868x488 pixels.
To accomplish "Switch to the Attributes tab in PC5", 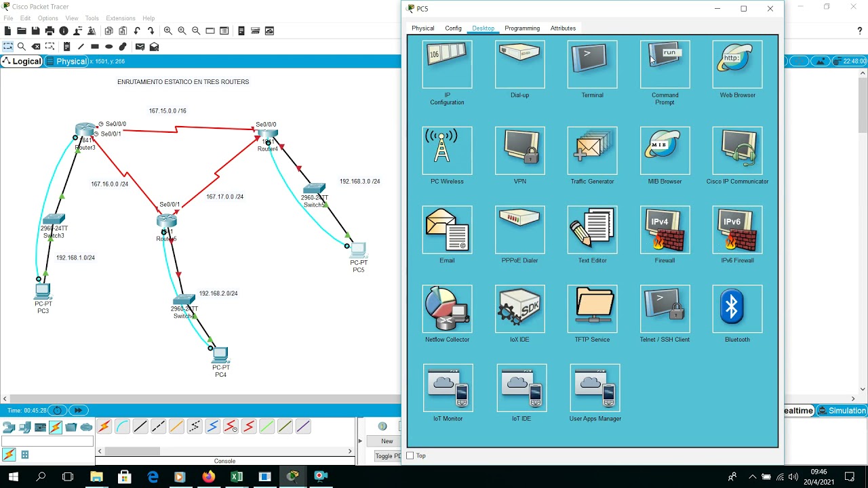I will click(x=563, y=28).
